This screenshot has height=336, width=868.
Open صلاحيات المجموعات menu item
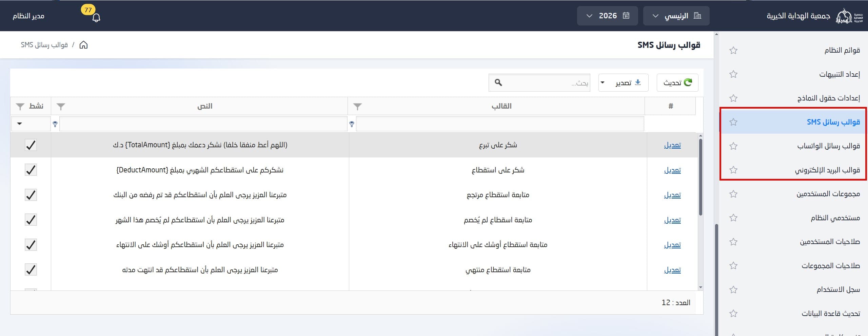(831, 265)
